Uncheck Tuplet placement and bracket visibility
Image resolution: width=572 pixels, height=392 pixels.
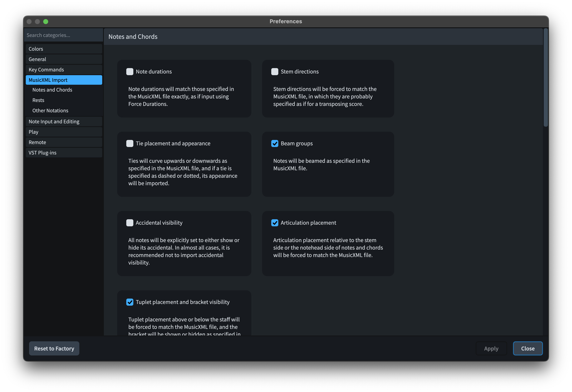[x=130, y=302]
